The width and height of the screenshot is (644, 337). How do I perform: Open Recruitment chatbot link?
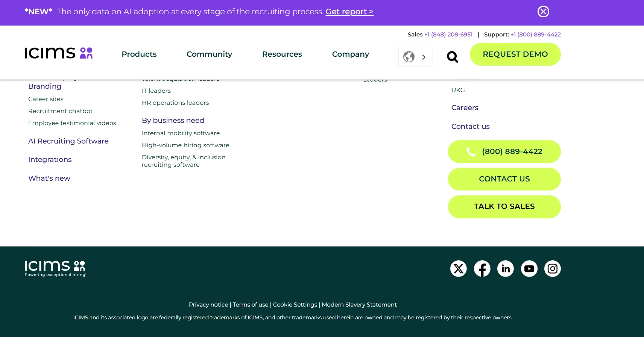tap(60, 111)
